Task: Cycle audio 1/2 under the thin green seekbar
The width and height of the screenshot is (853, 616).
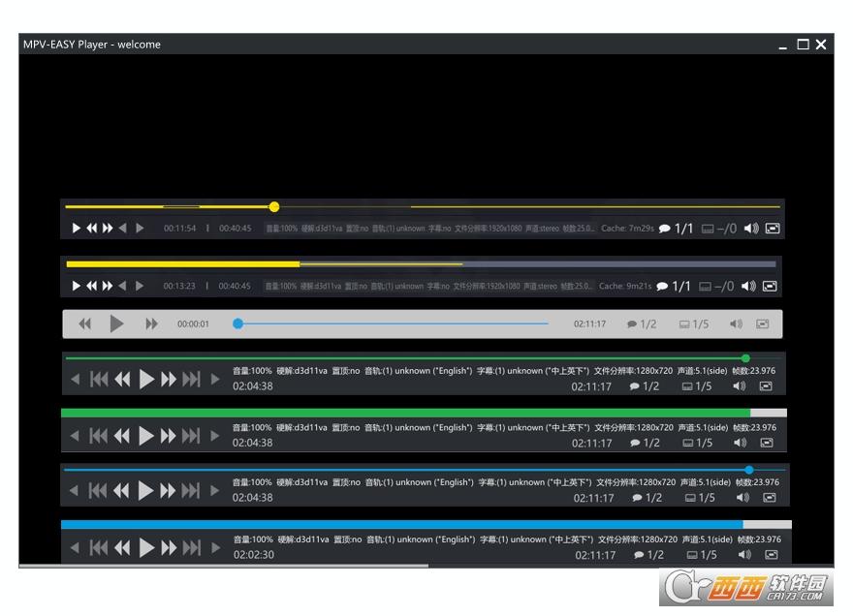Action: [645, 386]
